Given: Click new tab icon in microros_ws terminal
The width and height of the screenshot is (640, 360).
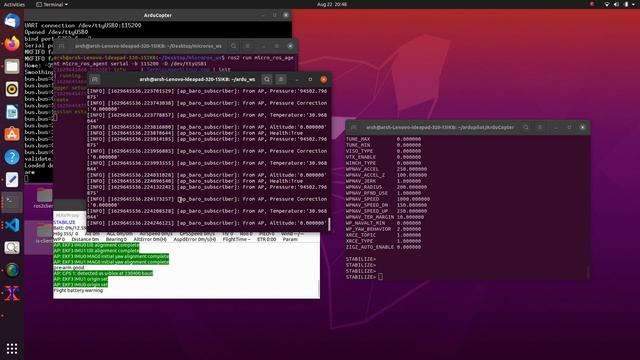Looking at the screenshot, I should tap(61, 46).
